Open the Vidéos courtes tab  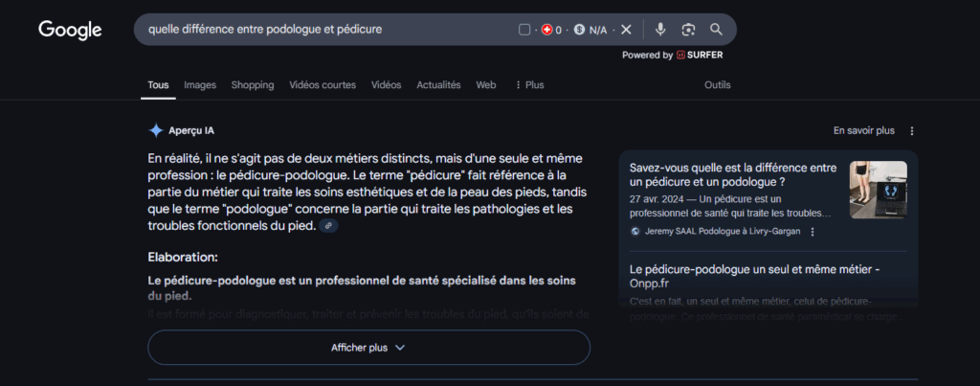323,85
